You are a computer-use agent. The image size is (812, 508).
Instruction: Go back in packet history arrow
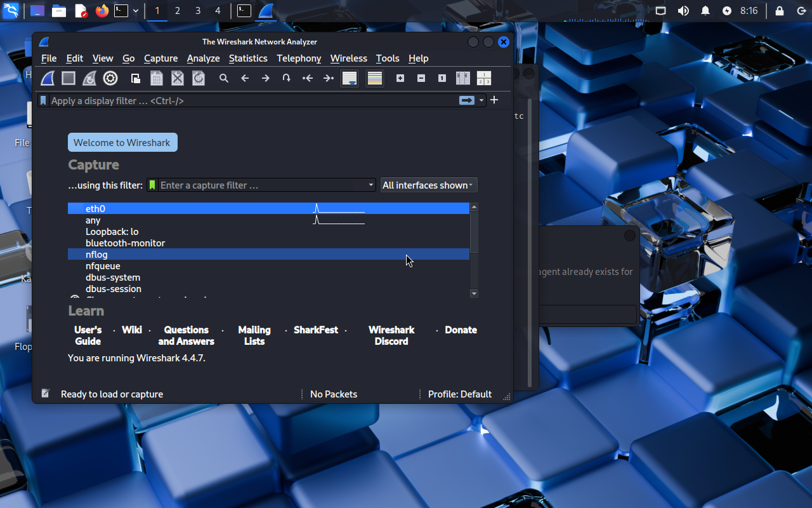click(x=245, y=78)
